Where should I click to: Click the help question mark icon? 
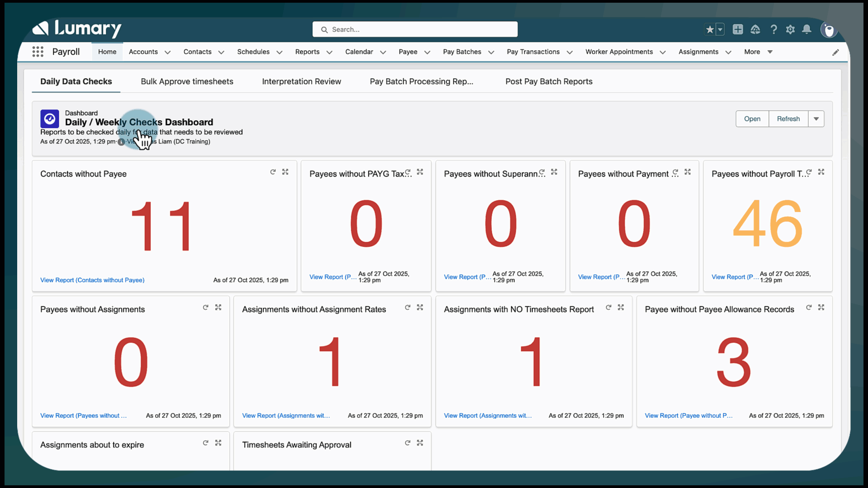pyautogui.click(x=774, y=29)
